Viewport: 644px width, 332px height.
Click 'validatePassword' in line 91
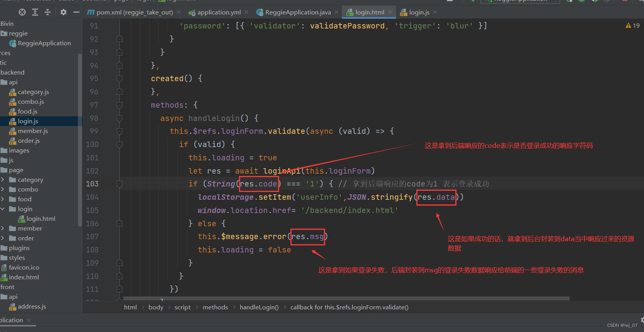pos(347,26)
